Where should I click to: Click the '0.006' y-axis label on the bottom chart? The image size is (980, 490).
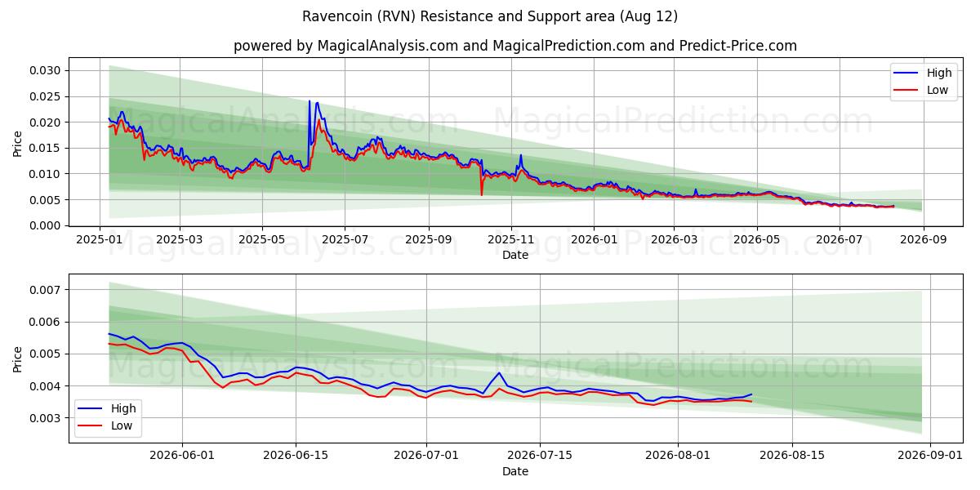coord(46,322)
